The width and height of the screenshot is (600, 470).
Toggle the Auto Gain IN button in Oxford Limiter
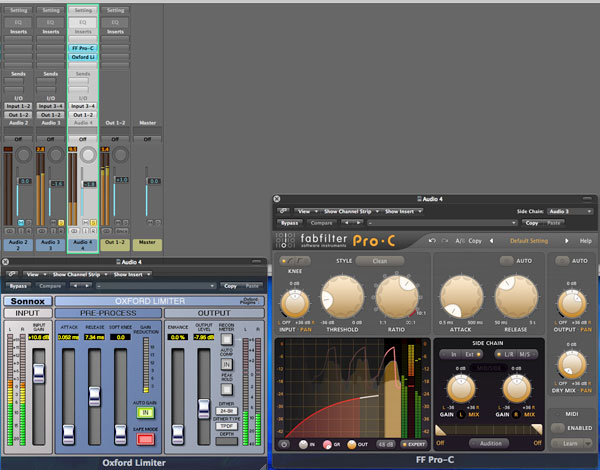click(145, 413)
